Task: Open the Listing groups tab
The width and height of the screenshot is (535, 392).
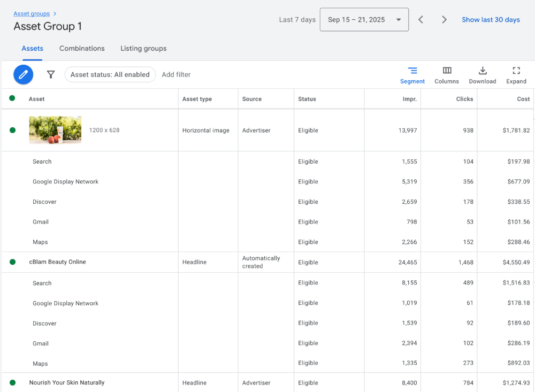Action: point(143,48)
